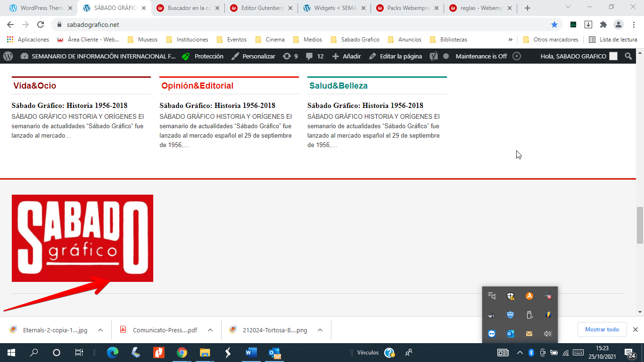
Task: Click the sabadografico.net address bar
Action: pos(307,25)
